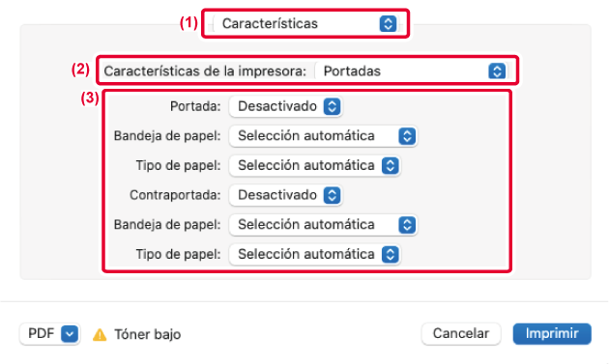The height and width of the screenshot is (364, 609).
Task: Click the blue arrows on the Contraportada selector
Action: [333, 195]
